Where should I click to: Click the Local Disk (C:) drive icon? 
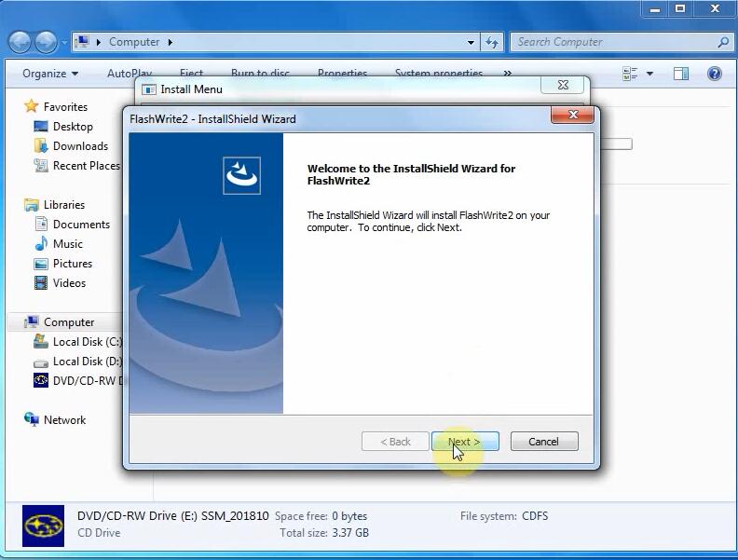(41, 341)
